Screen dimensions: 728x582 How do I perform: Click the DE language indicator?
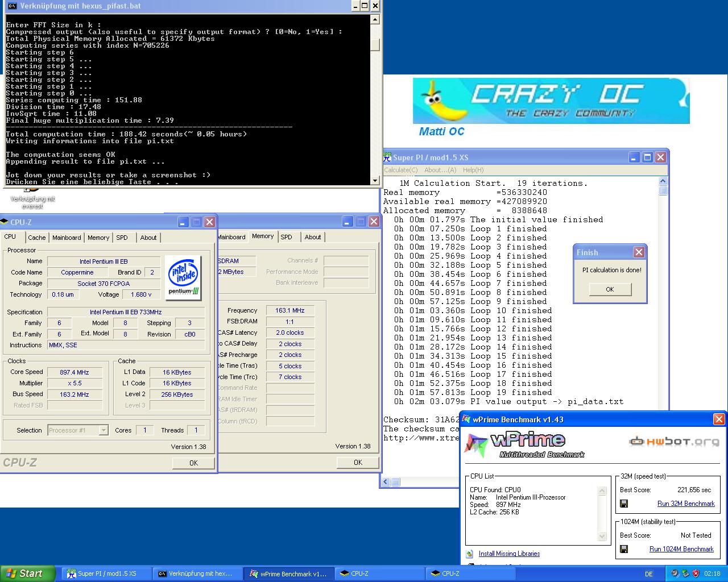649,574
